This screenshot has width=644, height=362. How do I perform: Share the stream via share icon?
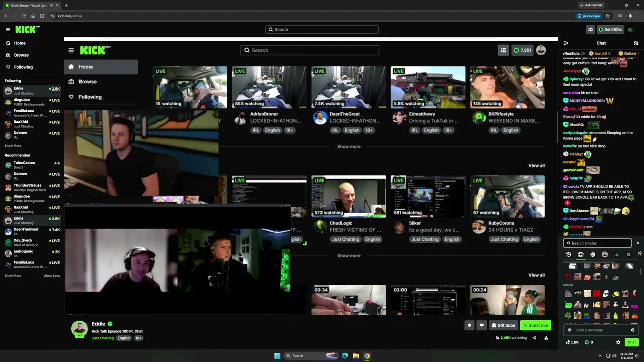pyautogui.click(x=534, y=338)
